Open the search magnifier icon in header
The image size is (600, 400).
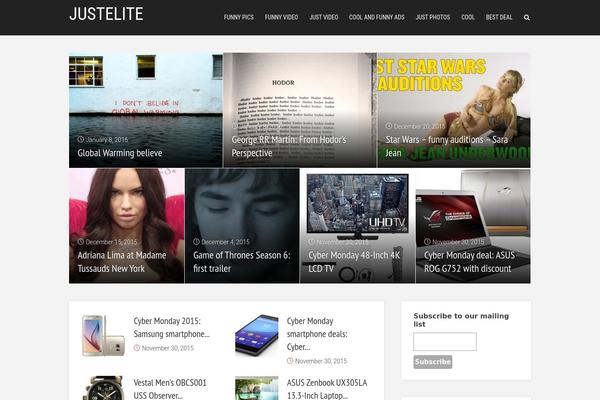[527, 18]
